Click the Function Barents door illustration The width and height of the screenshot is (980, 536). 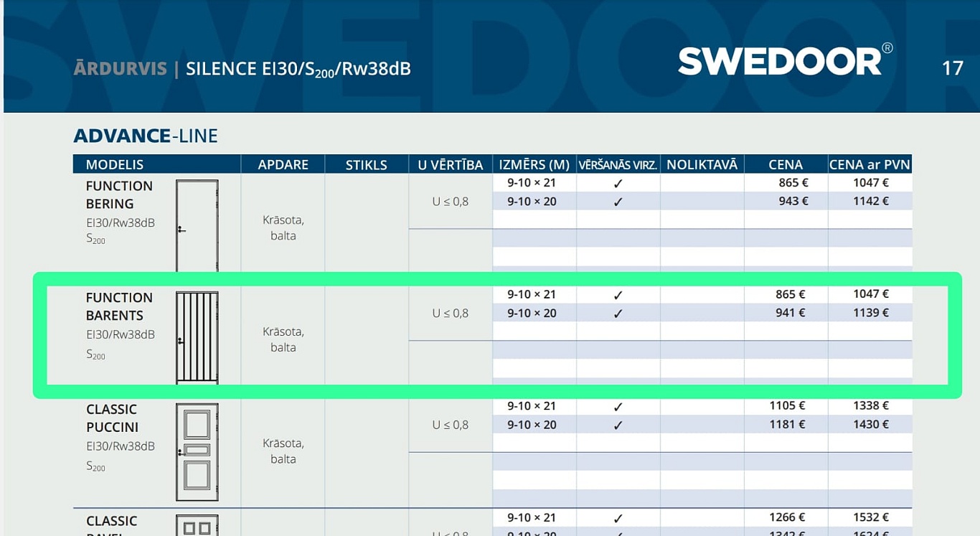point(197,337)
